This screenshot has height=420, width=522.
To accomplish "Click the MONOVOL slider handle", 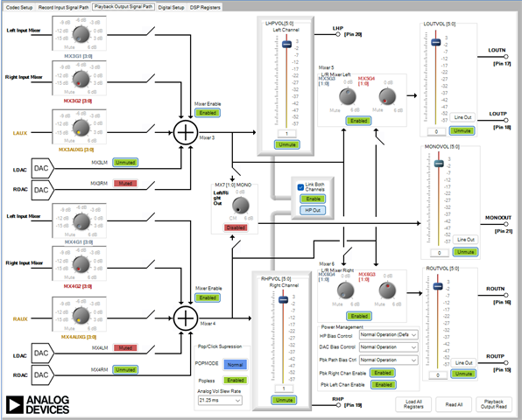I will coord(439,164).
